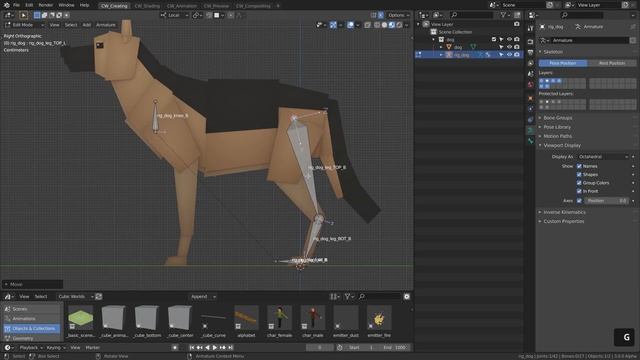Screen dimensions: 640x360
Task: Jump to timeline end frame
Action: (231, 348)
